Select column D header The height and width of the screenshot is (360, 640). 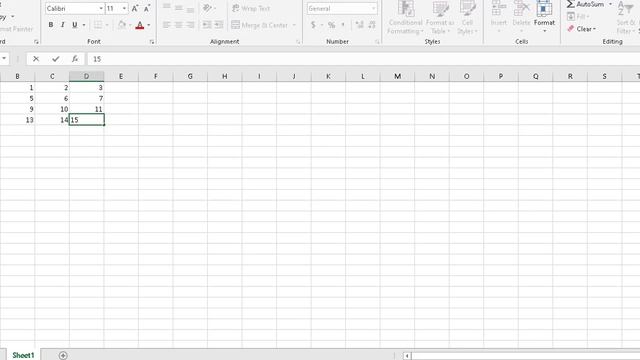tap(87, 76)
